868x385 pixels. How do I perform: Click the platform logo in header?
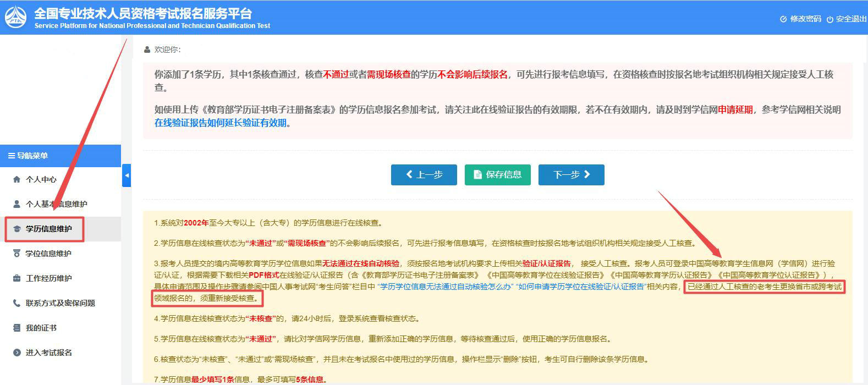[15, 17]
